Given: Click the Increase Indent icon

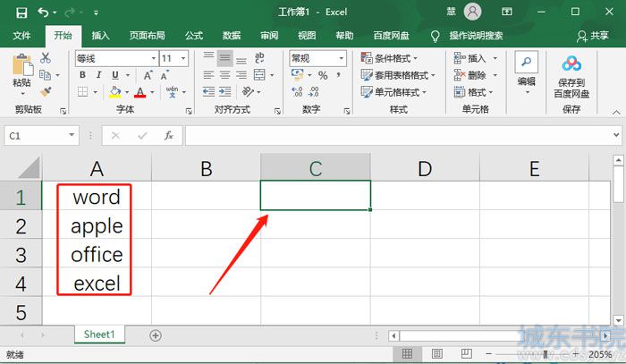Looking at the screenshot, I should pyautogui.click(x=225, y=92).
